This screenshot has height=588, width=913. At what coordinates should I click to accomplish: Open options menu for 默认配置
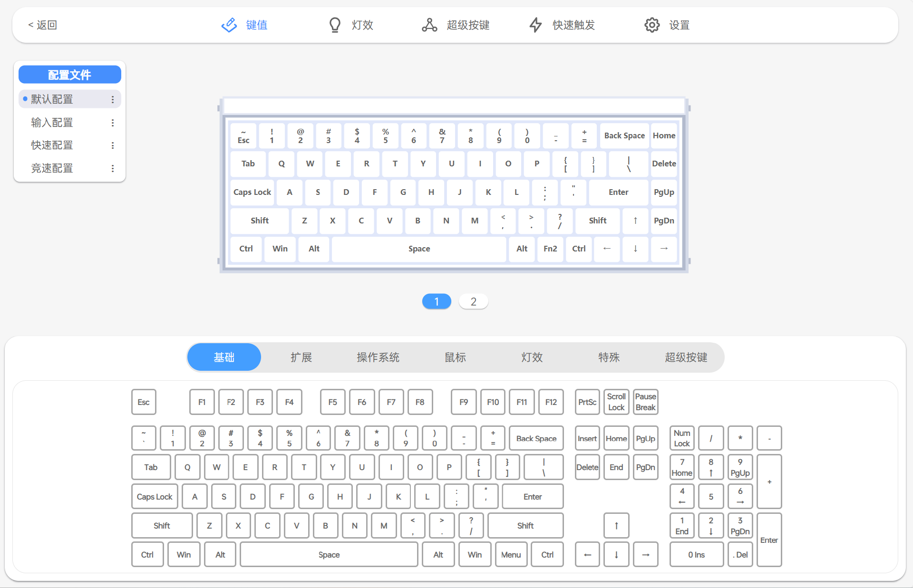pyautogui.click(x=113, y=99)
